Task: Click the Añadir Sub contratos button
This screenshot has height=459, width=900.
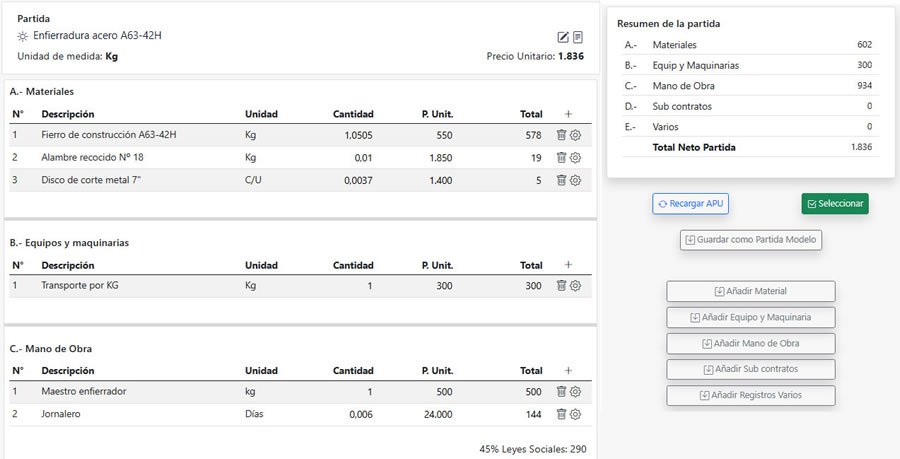Action: click(751, 369)
